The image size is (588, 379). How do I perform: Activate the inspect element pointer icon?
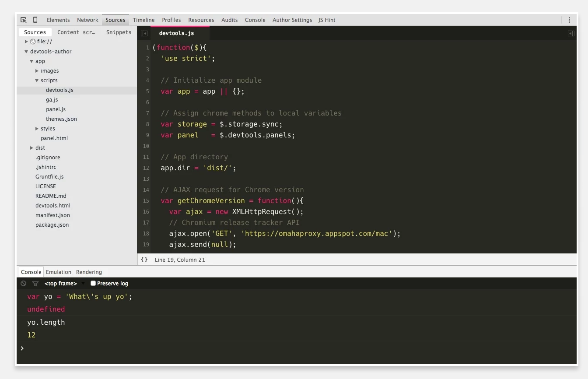coord(24,20)
